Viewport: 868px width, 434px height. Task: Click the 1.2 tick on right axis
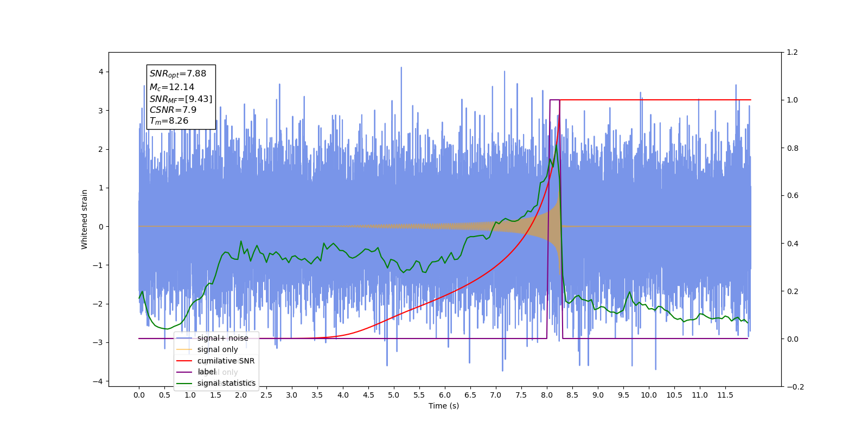pos(792,53)
